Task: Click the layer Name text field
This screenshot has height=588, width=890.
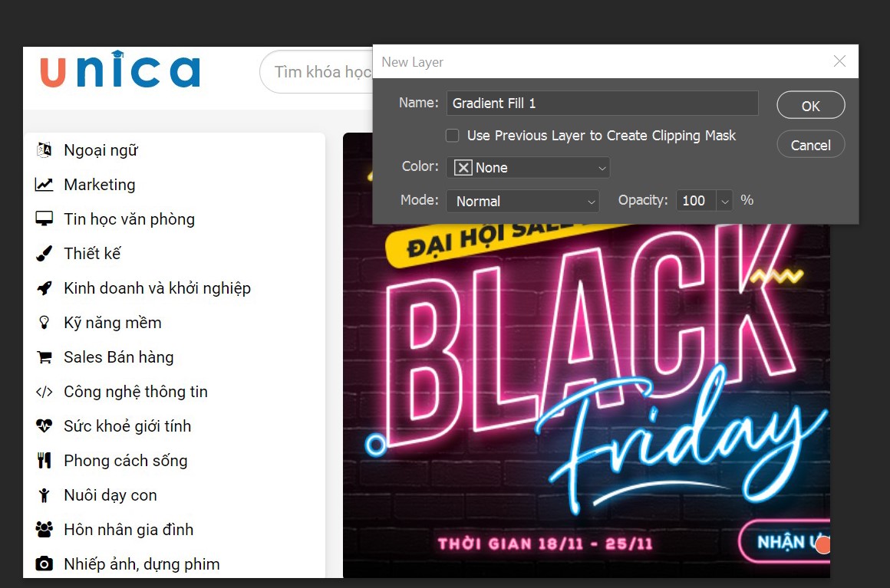Action: click(x=602, y=103)
